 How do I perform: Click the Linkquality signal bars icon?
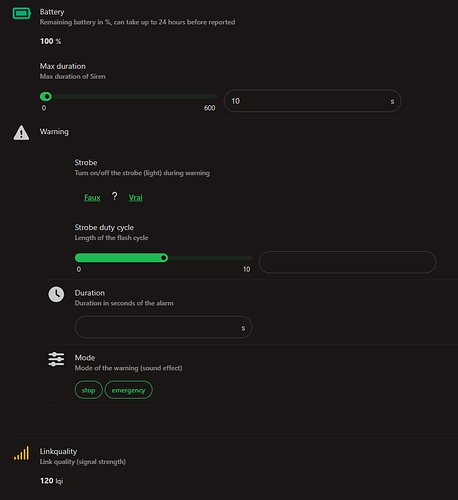(21, 453)
